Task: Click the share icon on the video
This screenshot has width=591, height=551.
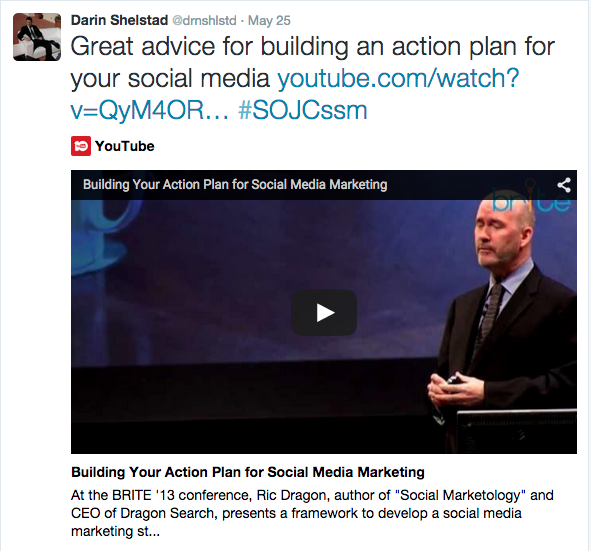Action: point(564,185)
